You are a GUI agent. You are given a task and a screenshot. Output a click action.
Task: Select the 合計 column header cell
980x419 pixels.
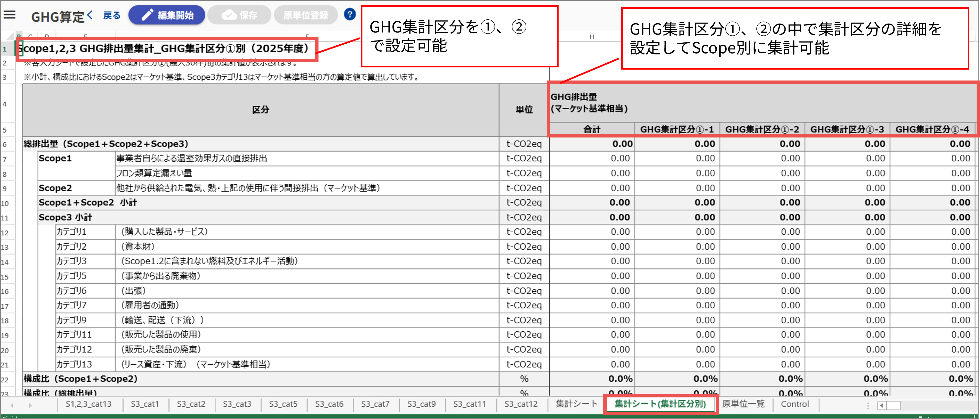point(592,129)
